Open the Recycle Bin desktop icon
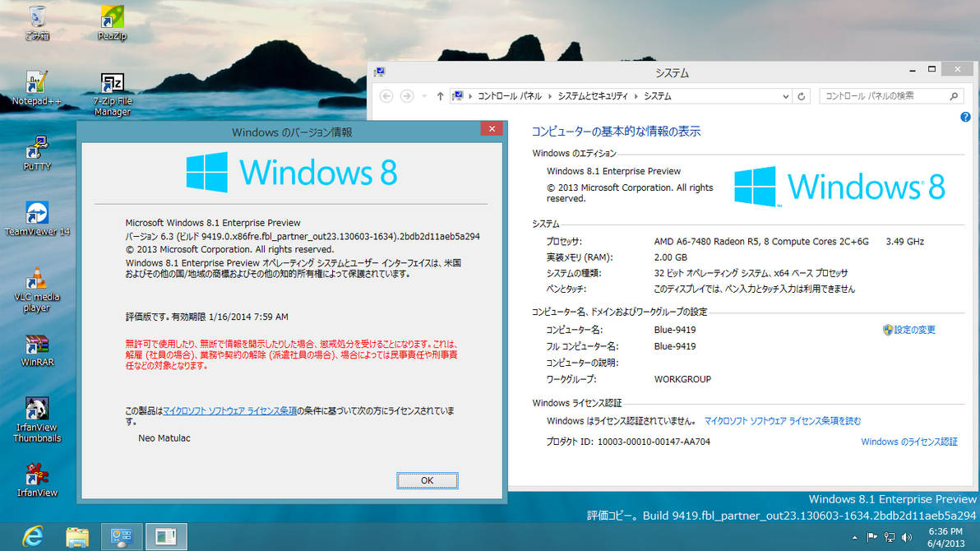This screenshot has height=551, width=980. [x=37, y=22]
